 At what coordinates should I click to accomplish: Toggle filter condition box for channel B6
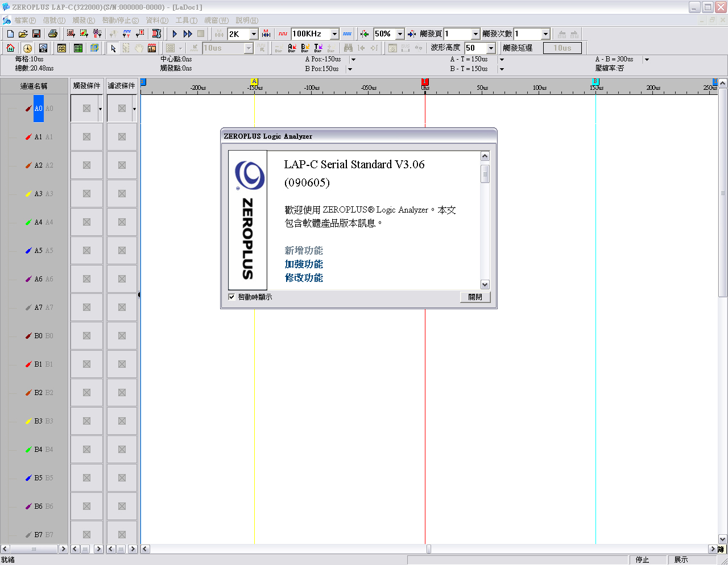122,506
